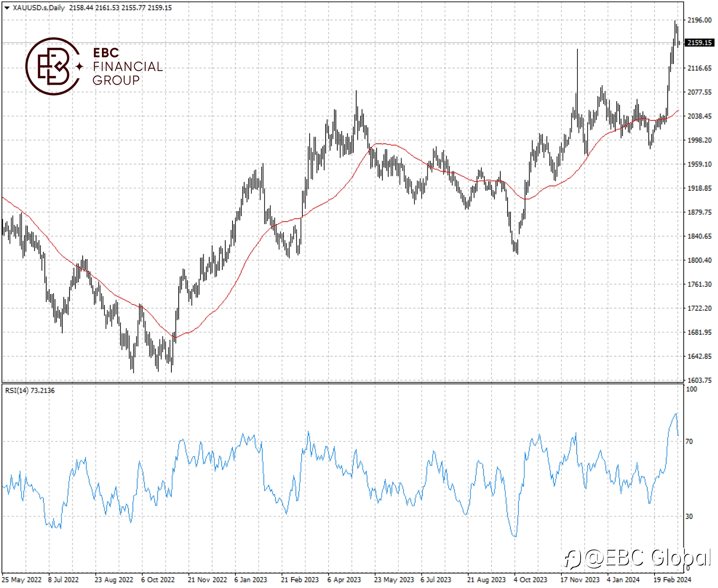Viewport: 718px width, 588px height.
Task: Click the 1603.75 price axis label
Action: [x=700, y=380]
